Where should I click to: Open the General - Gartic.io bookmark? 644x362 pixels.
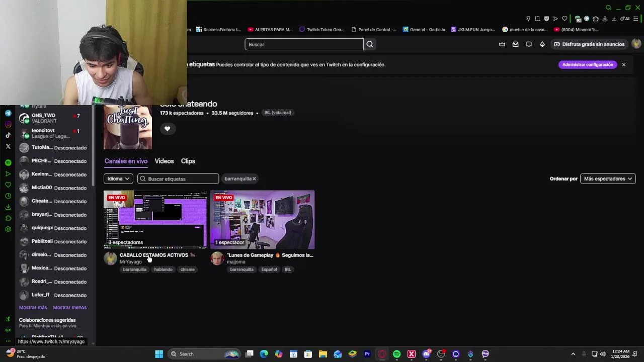pyautogui.click(x=424, y=30)
